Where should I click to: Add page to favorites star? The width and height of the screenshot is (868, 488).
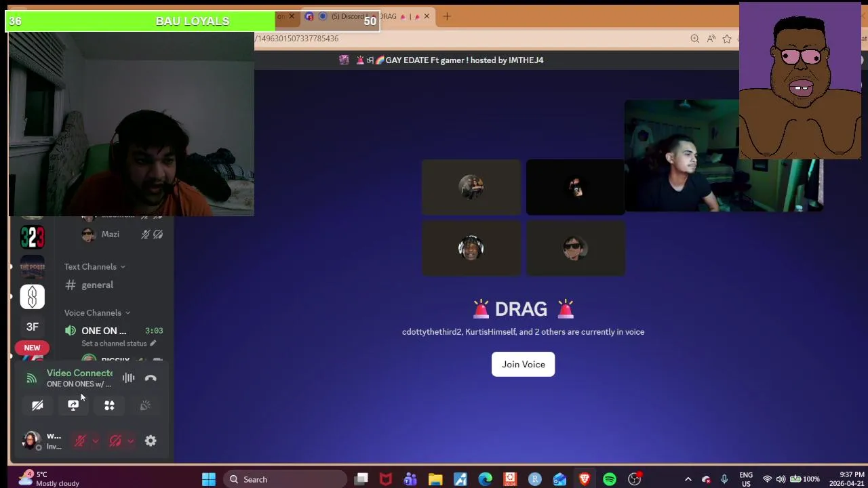(727, 39)
